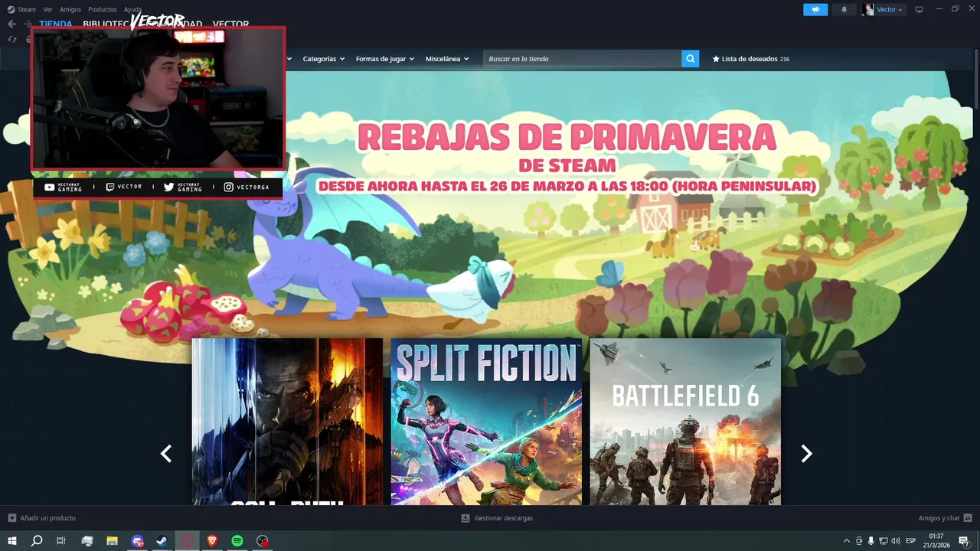Open the notifications bell

point(844,9)
